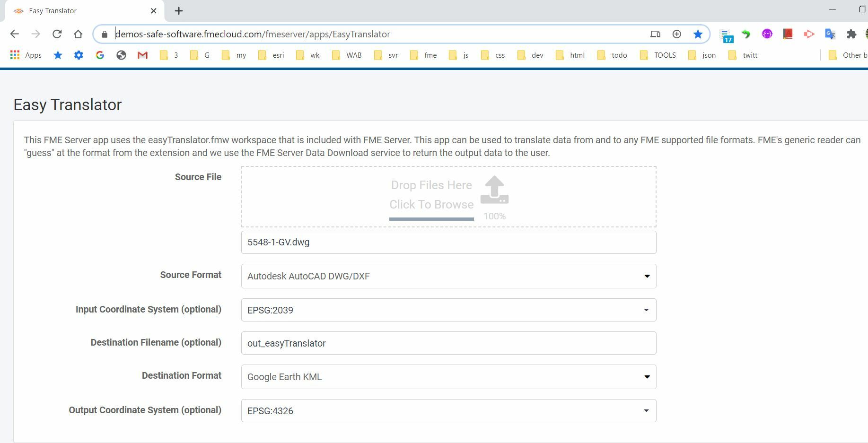Click the 5548-1-GV.dwg filename field
The image size is (868, 443).
pyautogui.click(x=448, y=242)
